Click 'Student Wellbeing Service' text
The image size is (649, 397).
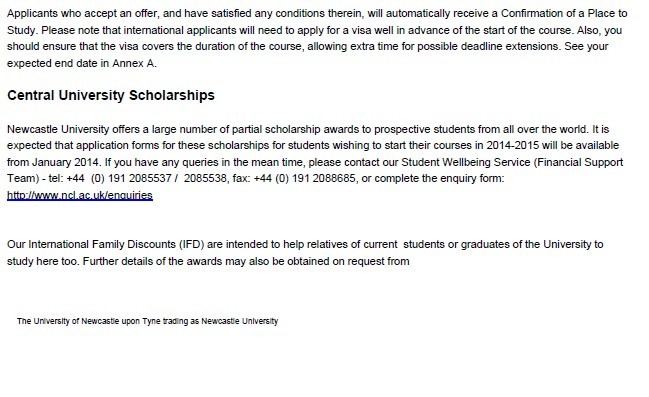pos(466,162)
